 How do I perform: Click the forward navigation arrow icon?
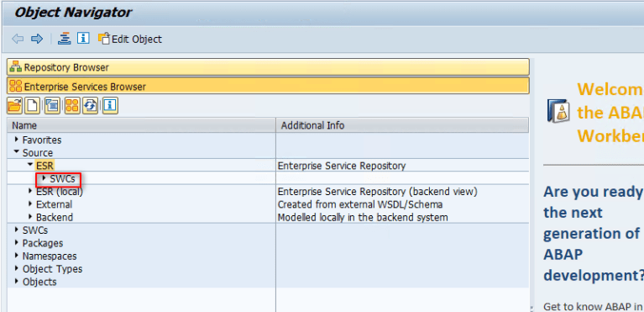pos(37,39)
